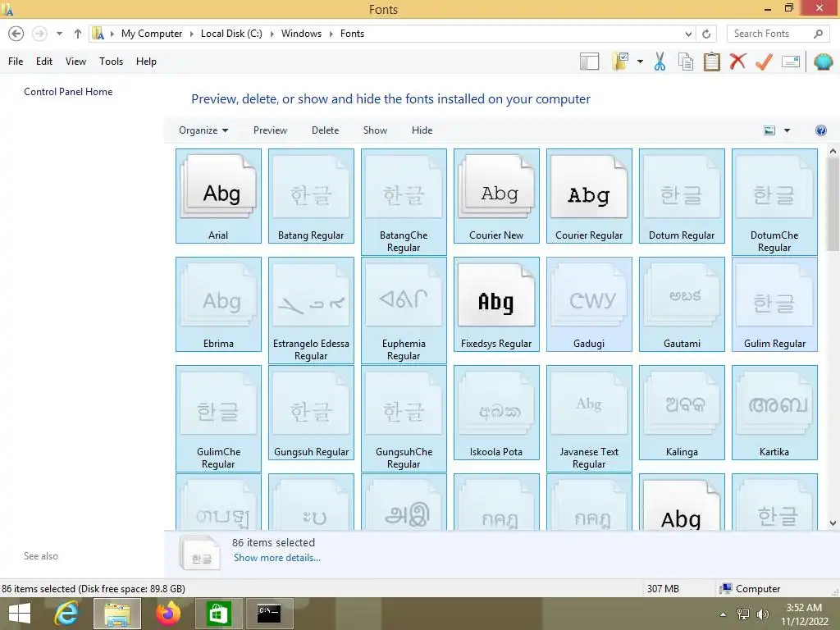The width and height of the screenshot is (840, 630).
Task: Expand the chevron after Windows in breadcrumb
Action: pos(331,34)
